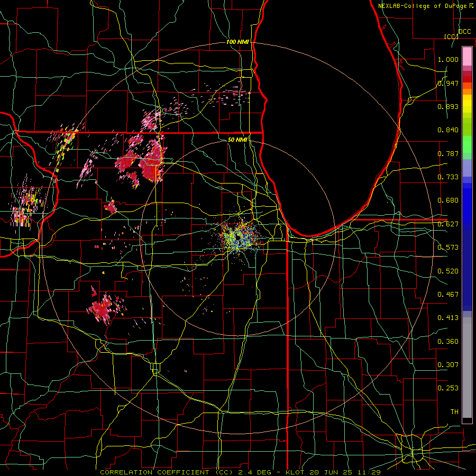Click the KLOT station identifier in caption
Screen dimensions: 476x476
click(295, 472)
